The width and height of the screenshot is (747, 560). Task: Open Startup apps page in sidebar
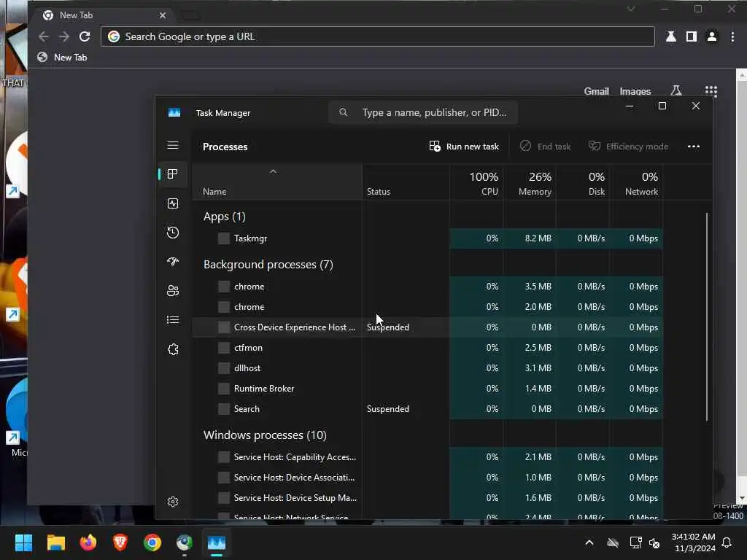pyautogui.click(x=173, y=262)
